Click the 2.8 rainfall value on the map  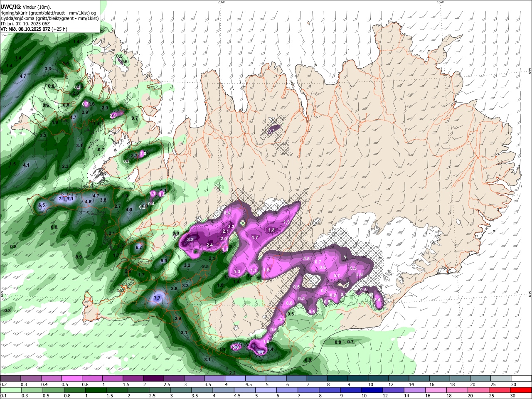coord(174,288)
